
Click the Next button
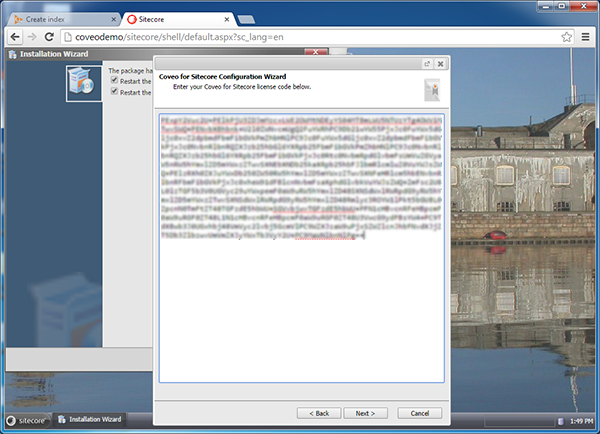point(365,413)
